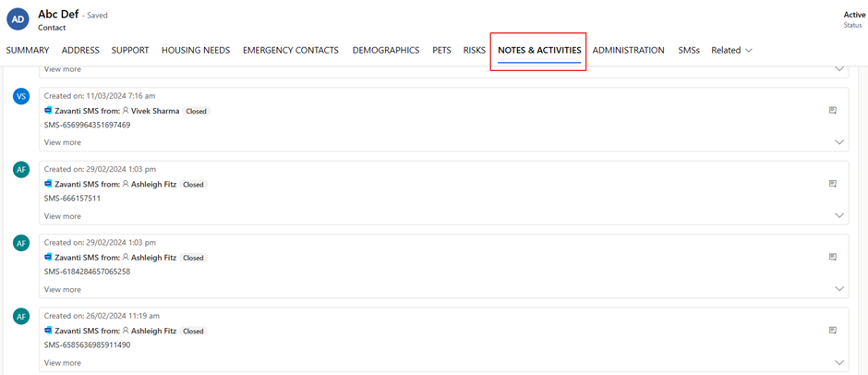Click View more on SMS-6585636985911490 card
The image size is (868, 375).
click(63, 363)
